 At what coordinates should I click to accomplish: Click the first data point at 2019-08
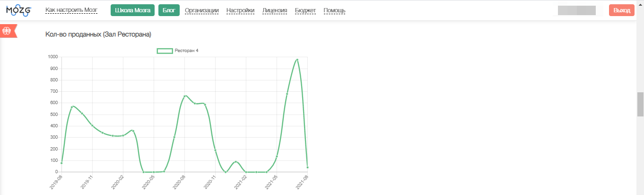pos(61,163)
